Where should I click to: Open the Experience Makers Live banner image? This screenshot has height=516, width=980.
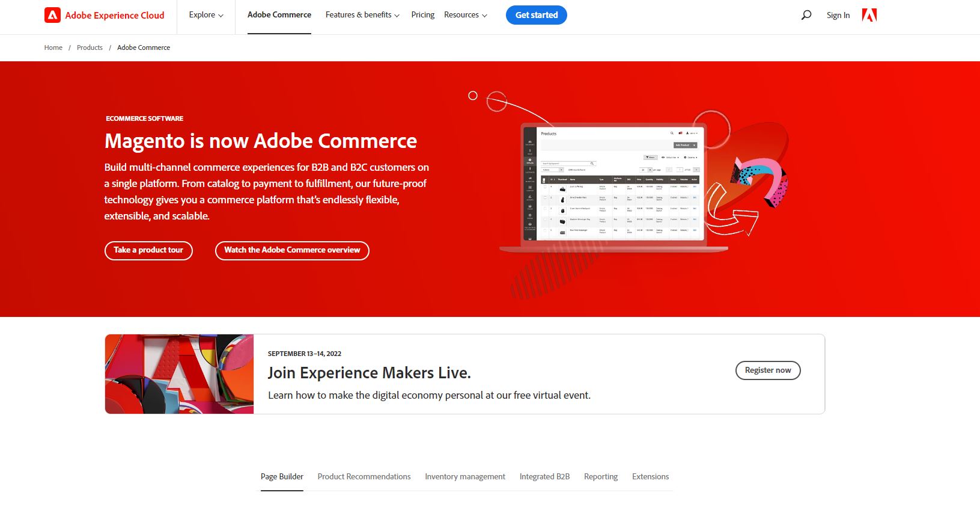click(x=179, y=374)
